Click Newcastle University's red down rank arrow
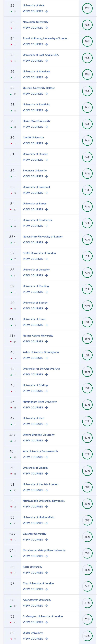Image resolution: width=97 pixels, height=644 pixels. coord(11,28)
